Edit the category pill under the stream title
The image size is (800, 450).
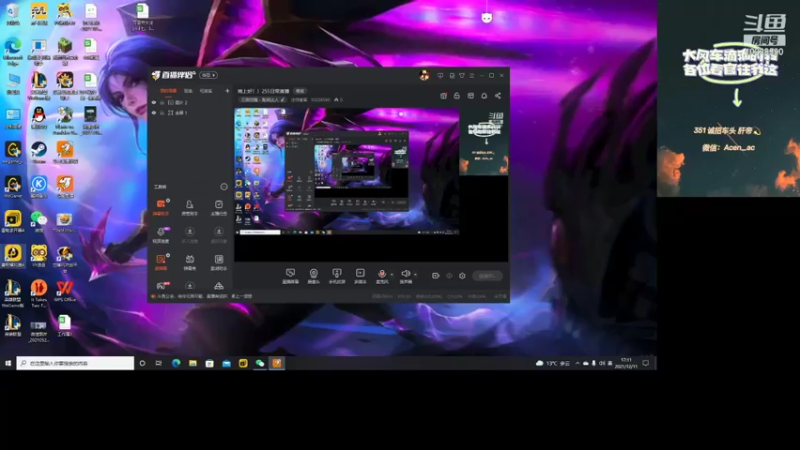pyautogui.click(x=263, y=99)
